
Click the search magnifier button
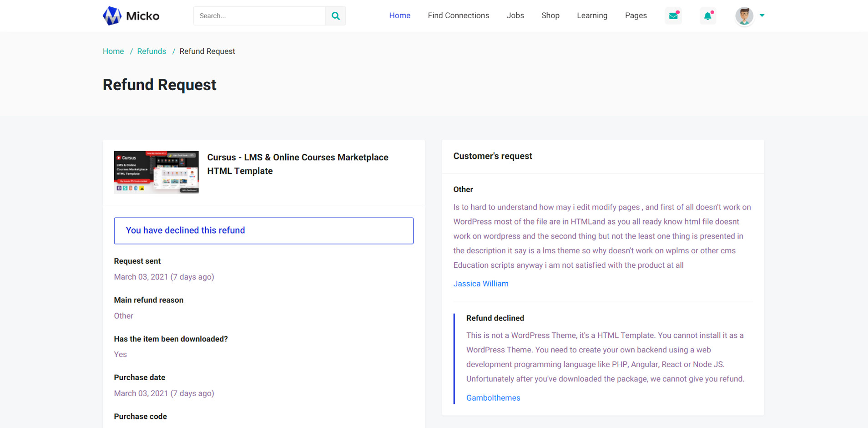[335, 16]
